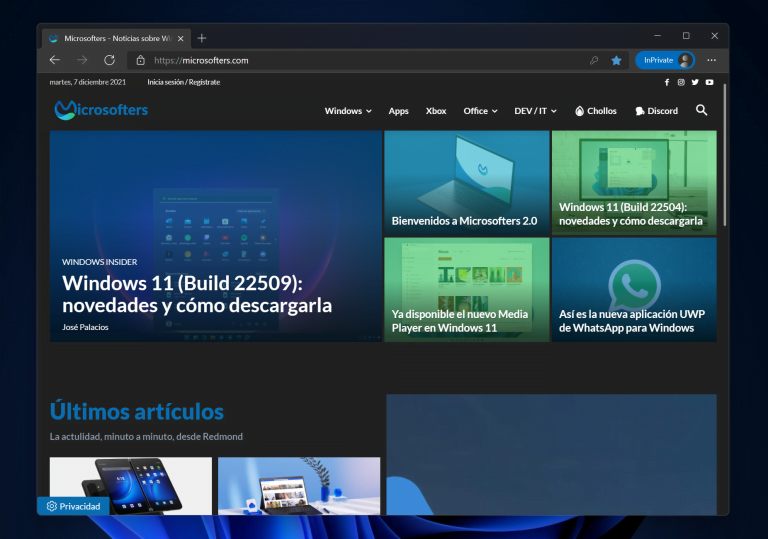Minimize the browser window
Screen dimensions: 768x539
point(657,36)
